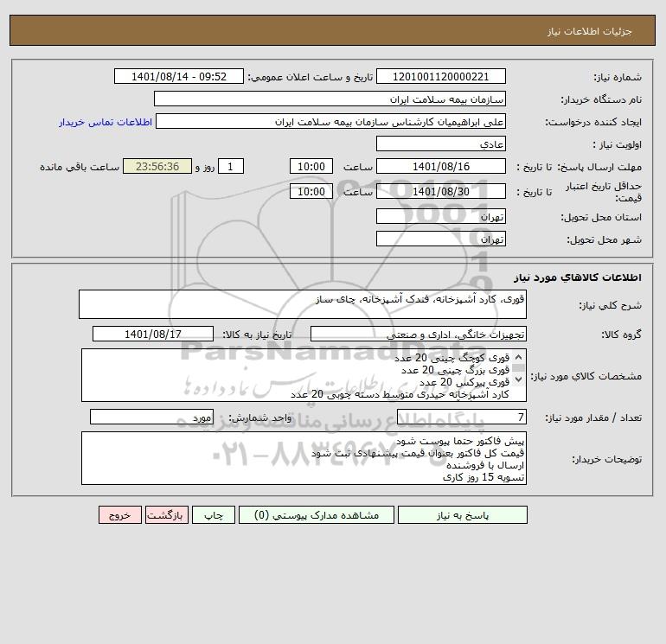This screenshot has width=666, height=644.
Task: Select list row قوری بزرگ چینی 20 عدد
Action: click(x=455, y=370)
